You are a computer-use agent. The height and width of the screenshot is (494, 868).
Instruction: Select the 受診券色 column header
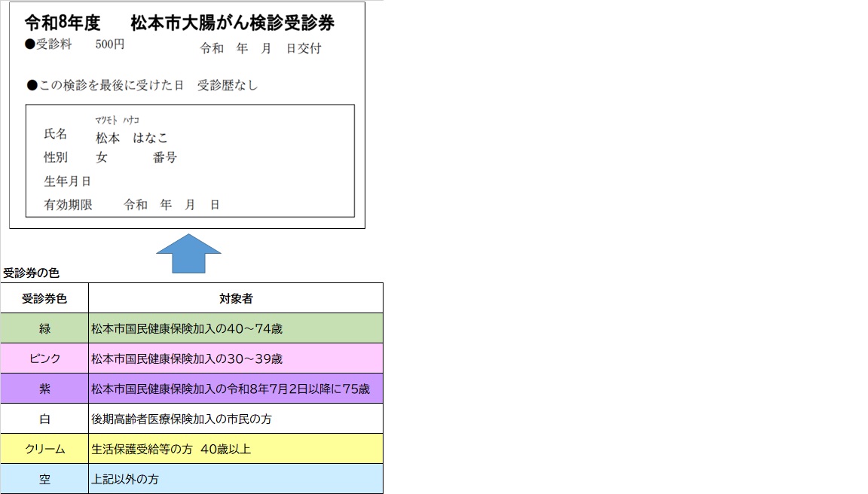[x=44, y=297]
